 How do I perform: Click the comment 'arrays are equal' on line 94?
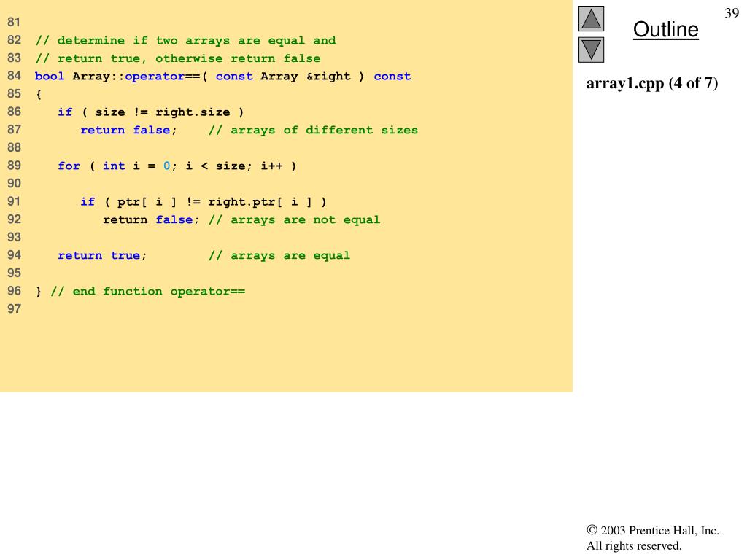tap(279, 256)
